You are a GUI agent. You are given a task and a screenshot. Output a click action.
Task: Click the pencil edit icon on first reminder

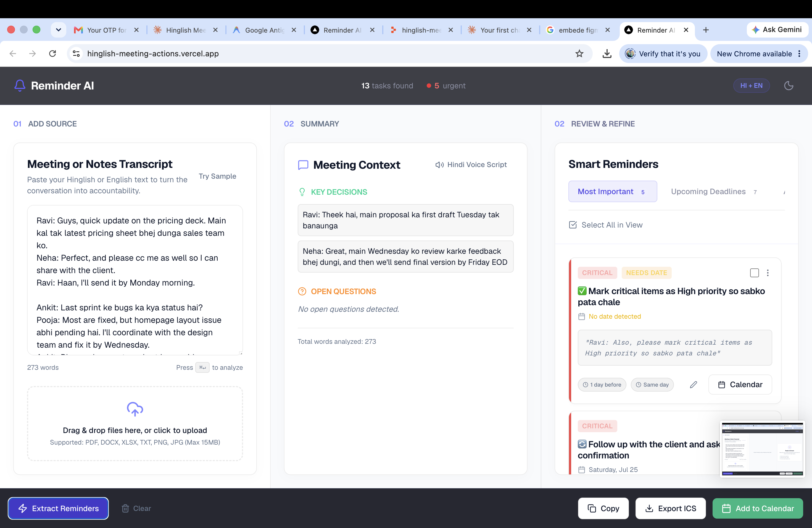693,385
